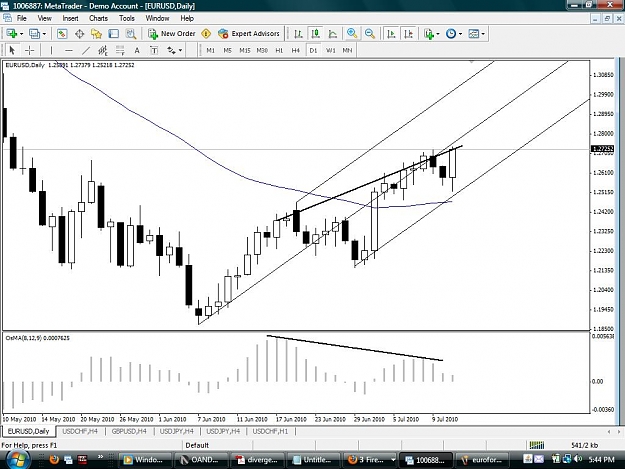Click the New Chart icon
Image resolution: width=625 pixels, height=469 pixels.
[x=12, y=34]
